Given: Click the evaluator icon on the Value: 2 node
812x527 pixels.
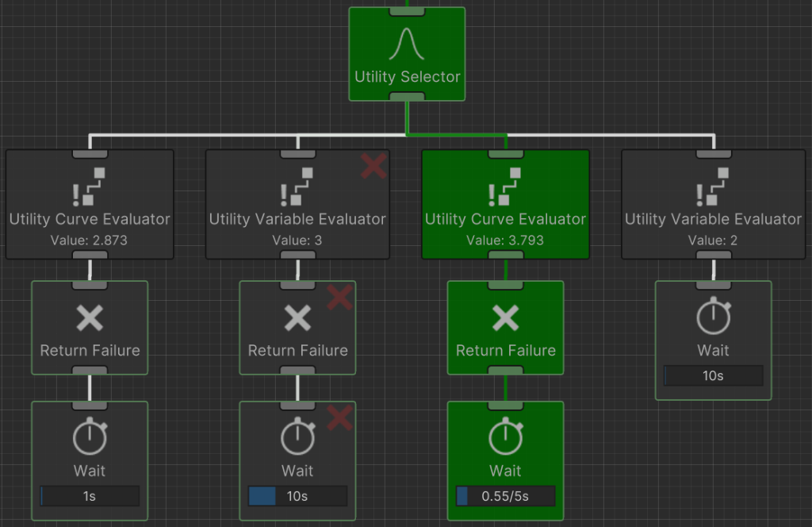Looking at the screenshot, I should point(713,187).
